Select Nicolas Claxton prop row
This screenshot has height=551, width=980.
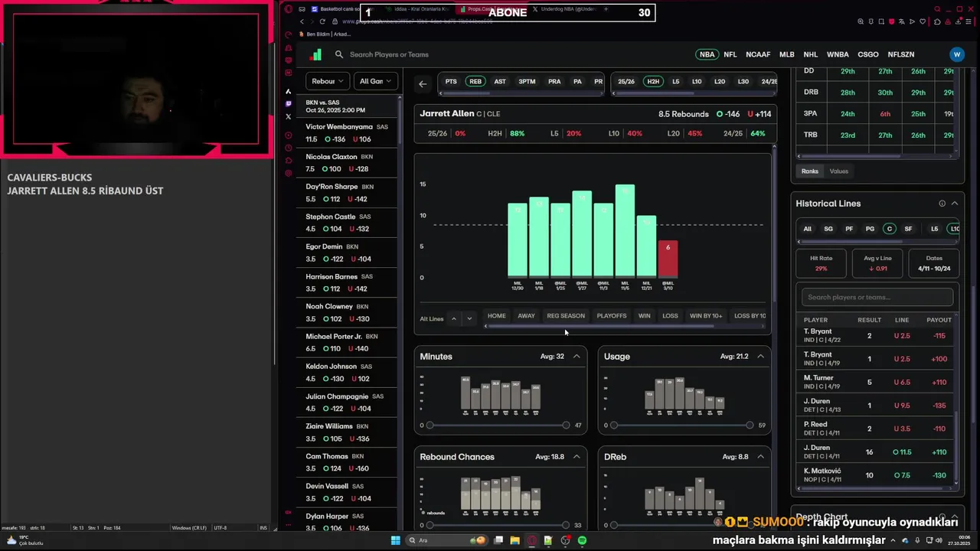click(348, 163)
